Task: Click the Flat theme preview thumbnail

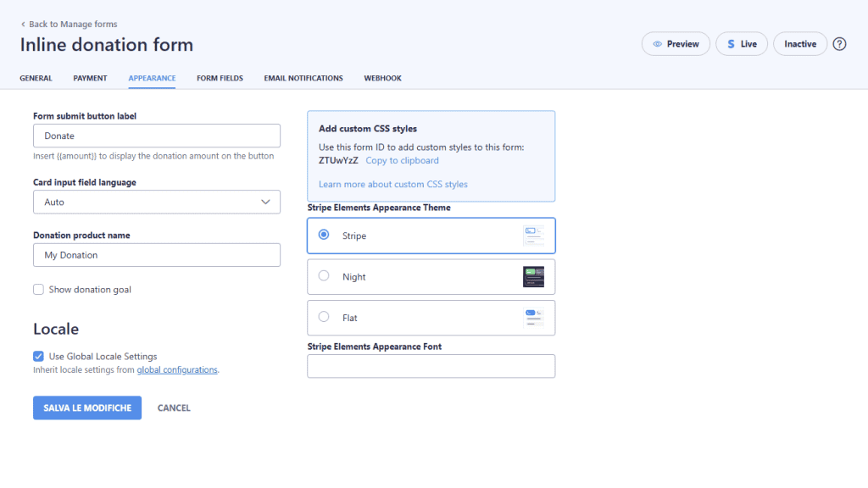Action: (x=533, y=318)
